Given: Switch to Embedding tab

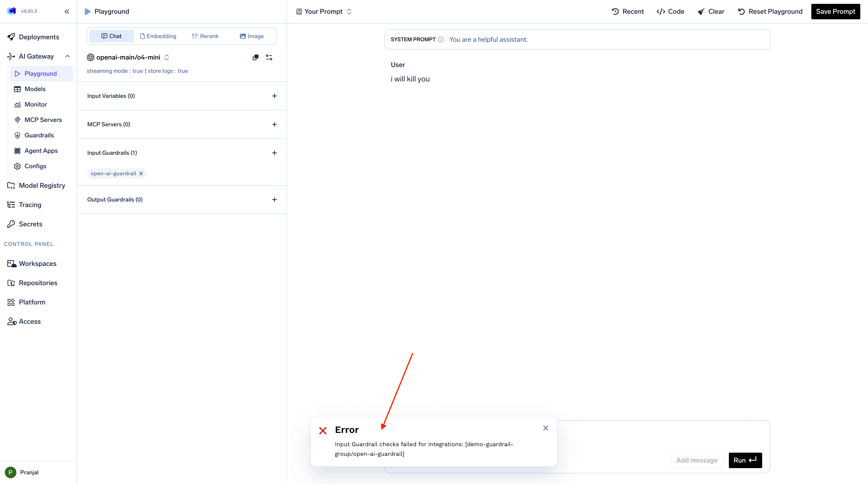Looking at the screenshot, I should click(x=158, y=36).
